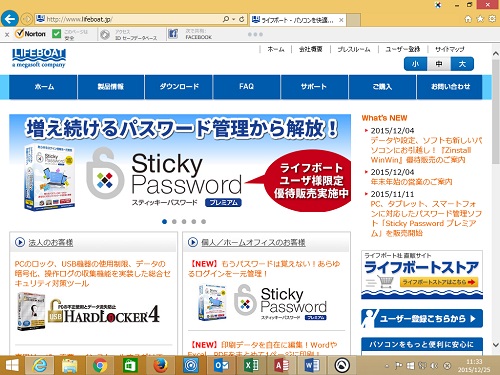This screenshot has height=375, width=500.
Task: Open File Explorer from the taskbar
Action: click(x=70, y=365)
